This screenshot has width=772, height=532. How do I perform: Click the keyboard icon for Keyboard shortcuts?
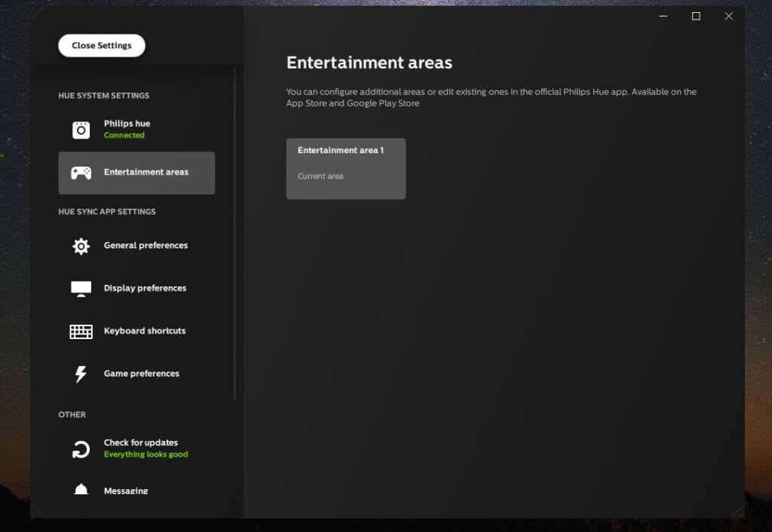[81, 332]
